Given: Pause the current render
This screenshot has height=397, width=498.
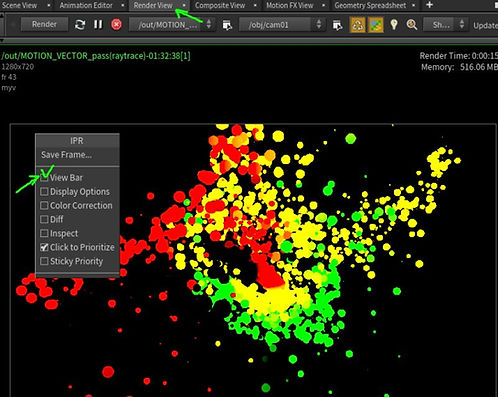Looking at the screenshot, I should (x=98, y=25).
